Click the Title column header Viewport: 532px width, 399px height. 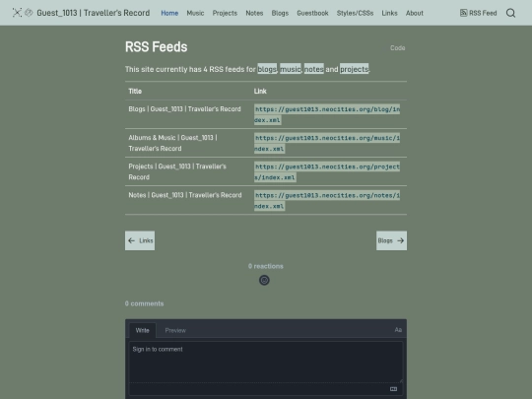click(135, 91)
